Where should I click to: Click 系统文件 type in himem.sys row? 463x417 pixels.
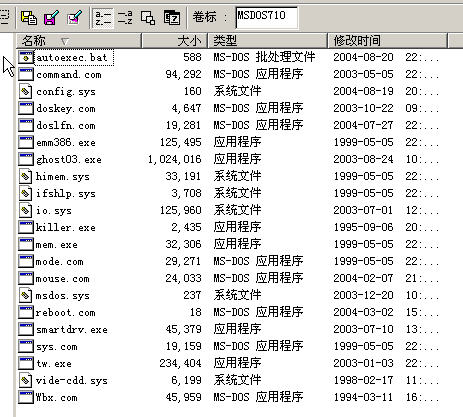(x=237, y=176)
